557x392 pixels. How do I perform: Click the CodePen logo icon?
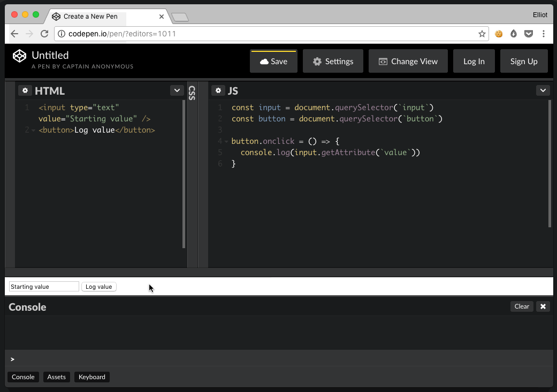(20, 56)
